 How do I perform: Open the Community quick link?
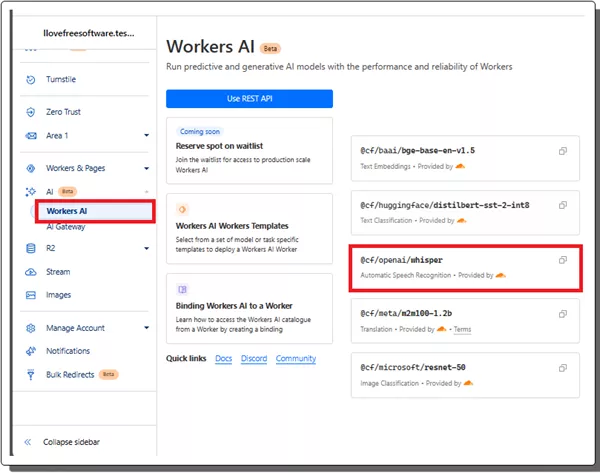point(296,359)
